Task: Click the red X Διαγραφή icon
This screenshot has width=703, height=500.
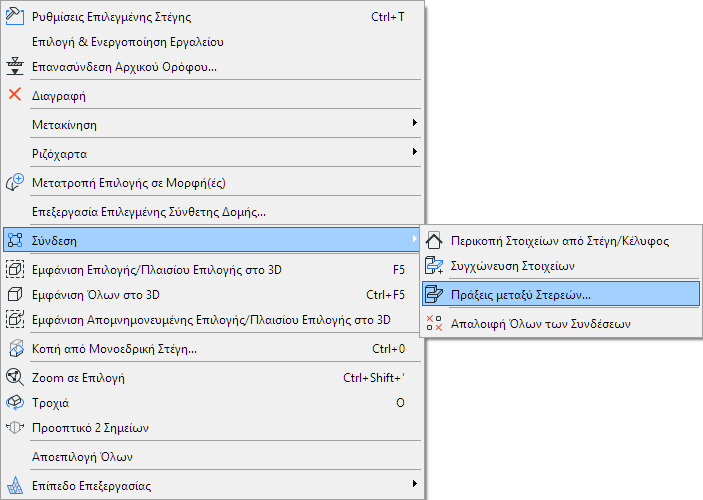Action: point(15,95)
